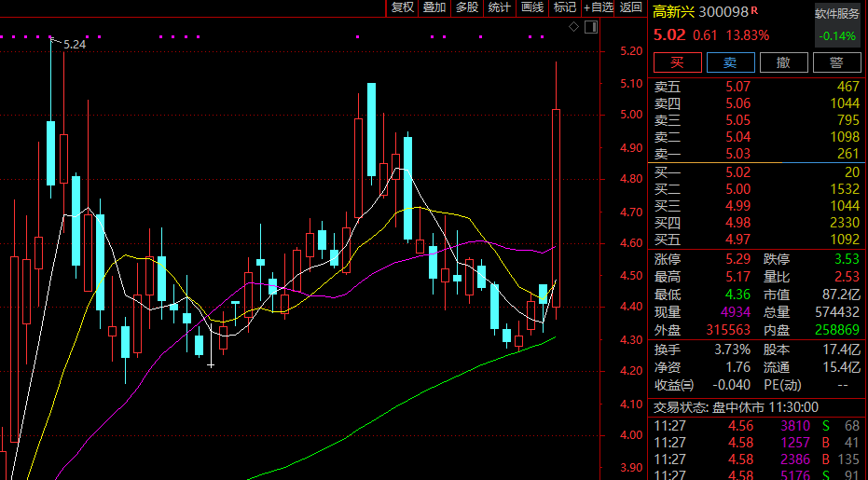
Task: Click the blue 卖 sell button
Action: pos(731,62)
